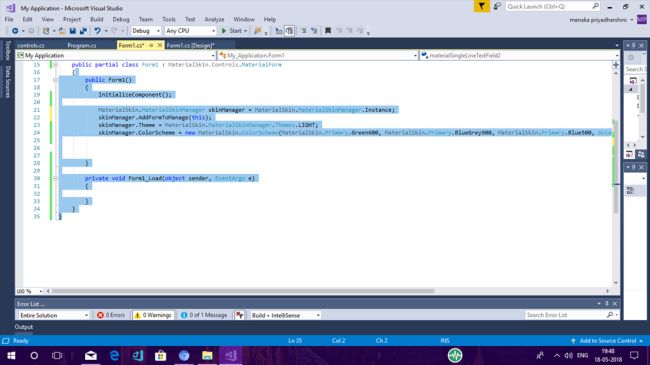The width and height of the screenshot is (650, 365).
Task: Open the Team menu
Action: click(x=146, y=19)
